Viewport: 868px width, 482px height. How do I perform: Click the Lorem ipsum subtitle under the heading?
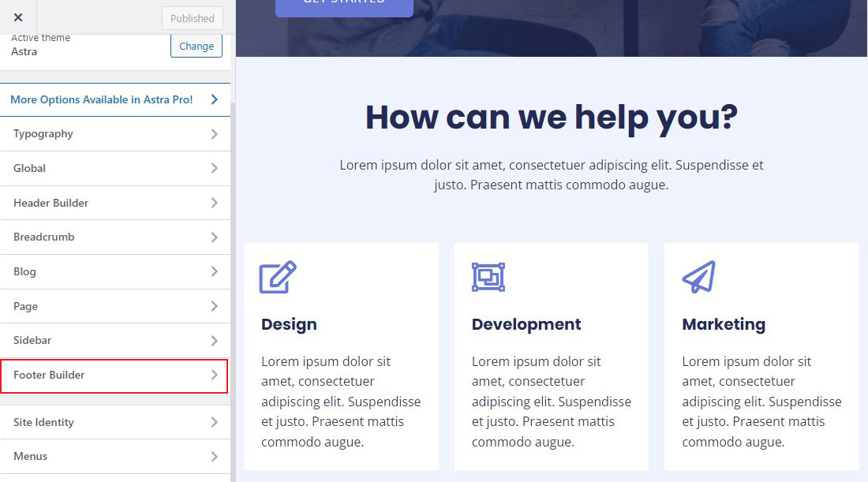click(552, 175)
